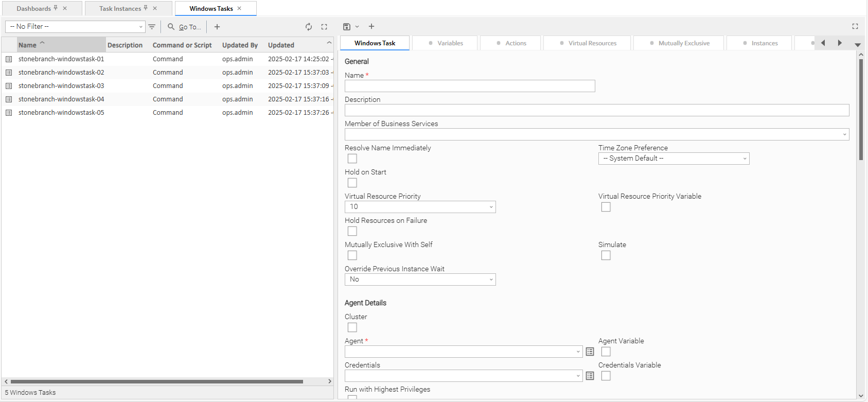Viewport: 868px width, 402px height.
Task: Enable Resolve Name Immediately checkbox
Action: click(352, 159)
